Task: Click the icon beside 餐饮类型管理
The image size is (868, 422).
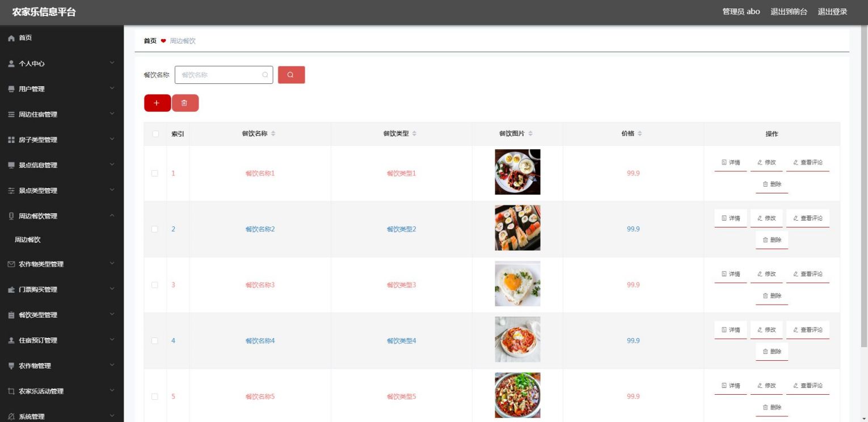Action: 11,315
